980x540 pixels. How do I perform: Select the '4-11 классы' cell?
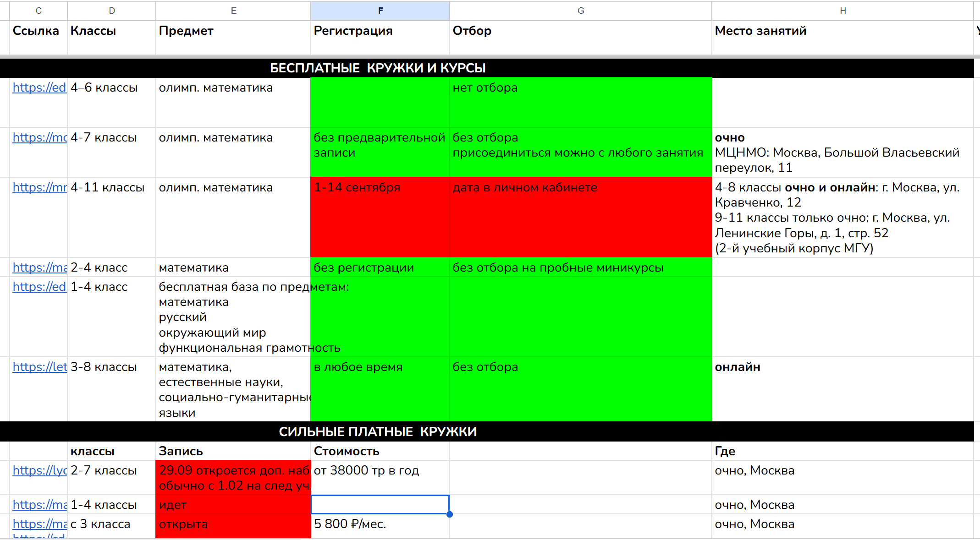coord(112,217)
